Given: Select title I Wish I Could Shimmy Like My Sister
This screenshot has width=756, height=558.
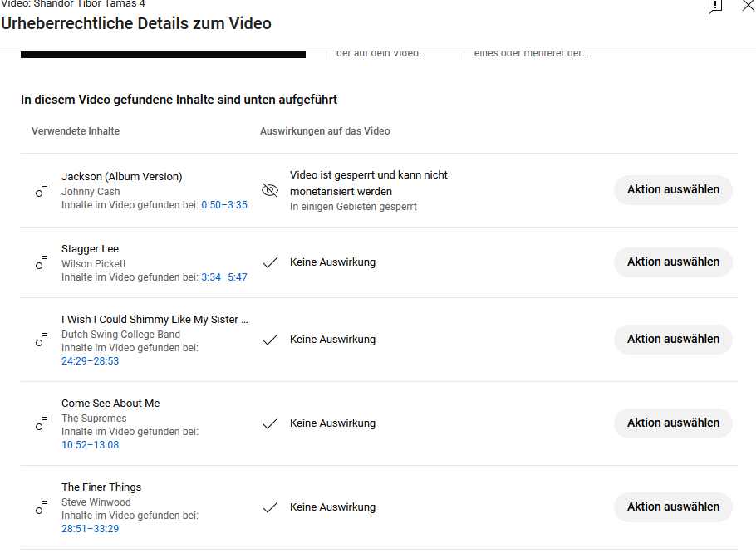Looking at the screenshot, I should [x=155, y=320].
